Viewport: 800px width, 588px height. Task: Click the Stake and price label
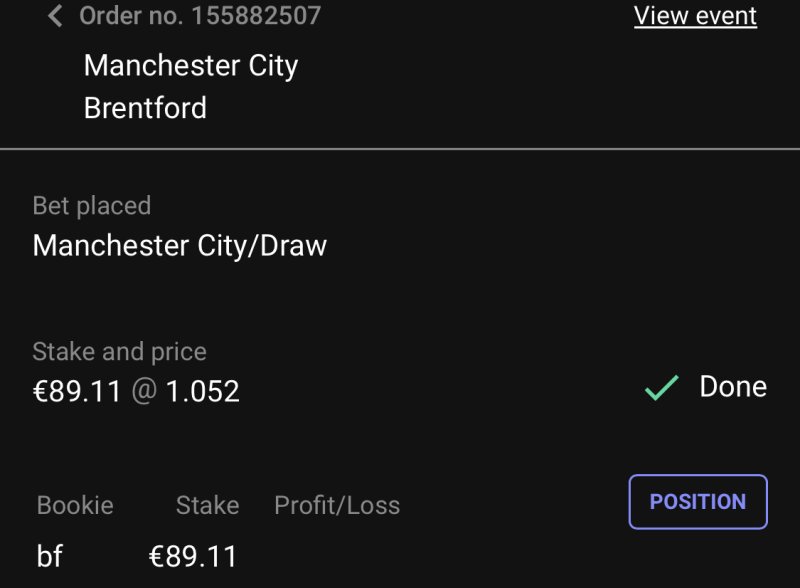coord(119,352)
